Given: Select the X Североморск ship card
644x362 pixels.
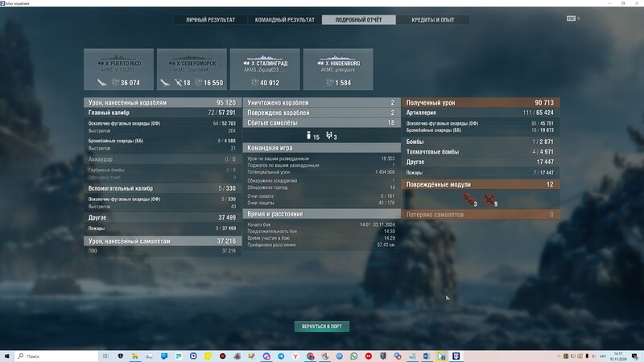Looking at the screenshot, I should point(192,69).
